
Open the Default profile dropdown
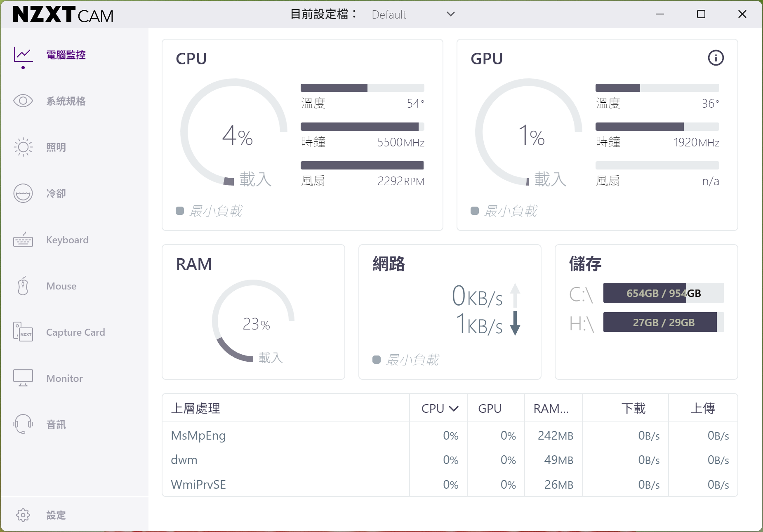412,14
